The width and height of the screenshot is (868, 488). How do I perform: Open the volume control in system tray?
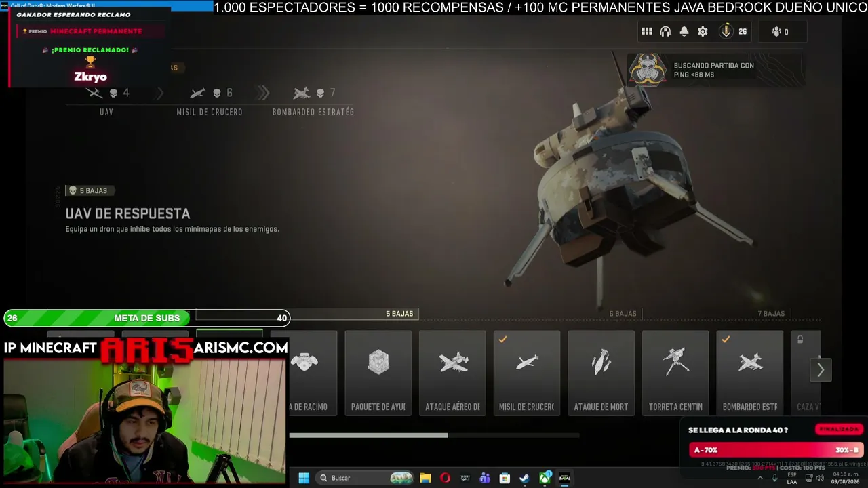tap(820, 478)
